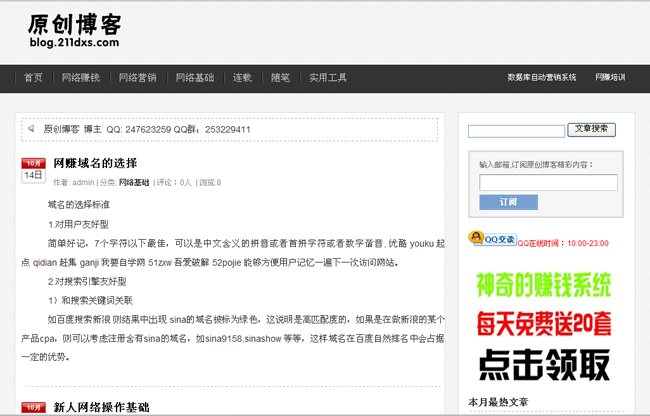Open the 随笔 menu item
This screenshot has height=416, width=650.
pos(281,77)
